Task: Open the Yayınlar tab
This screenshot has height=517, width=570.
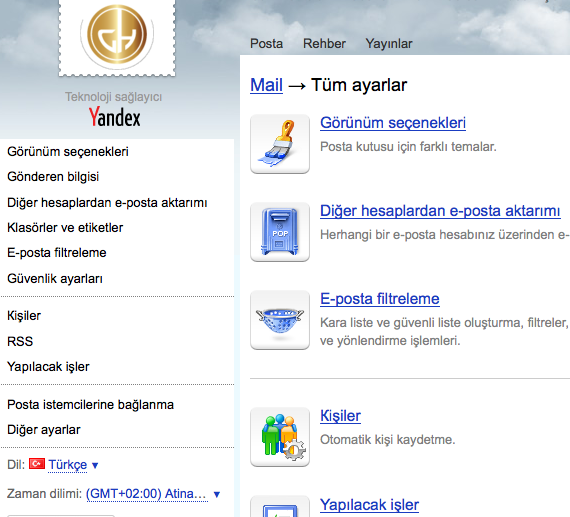Action: tap(389, 44)
